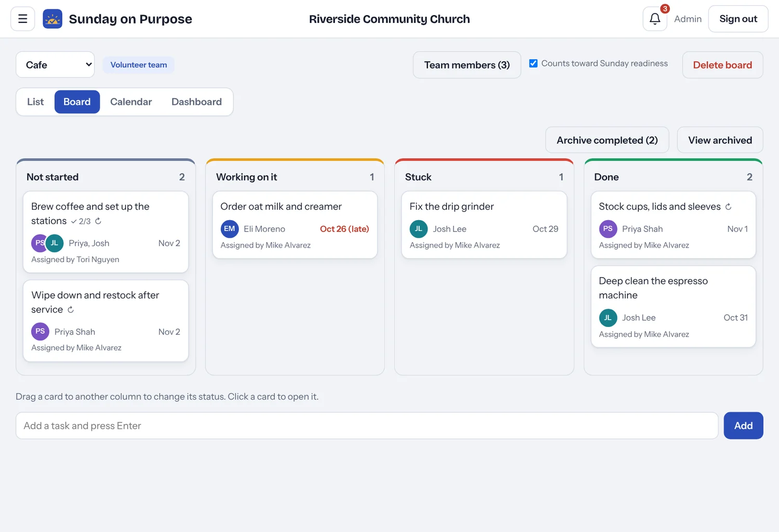Focus the Add a task input field
779x532 pixels.
tap(367, 426)
